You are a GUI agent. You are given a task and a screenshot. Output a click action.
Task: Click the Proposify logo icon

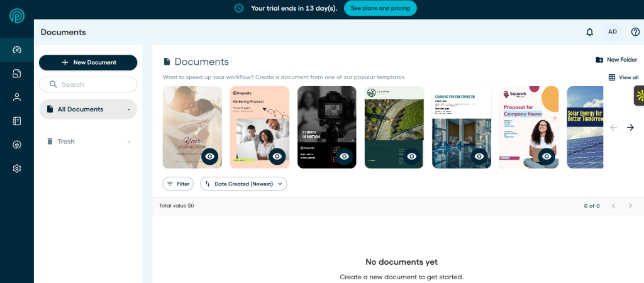tap(17, 16)
